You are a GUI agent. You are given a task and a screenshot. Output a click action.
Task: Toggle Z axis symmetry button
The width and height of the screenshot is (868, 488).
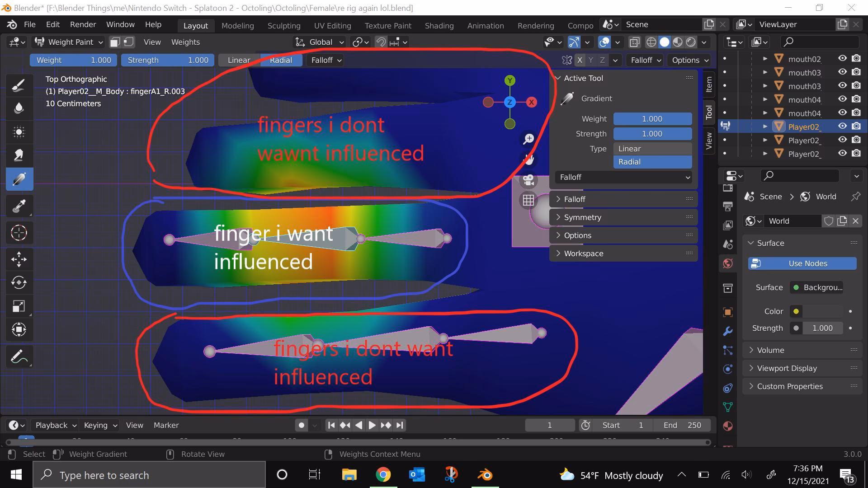click(602, 60)
